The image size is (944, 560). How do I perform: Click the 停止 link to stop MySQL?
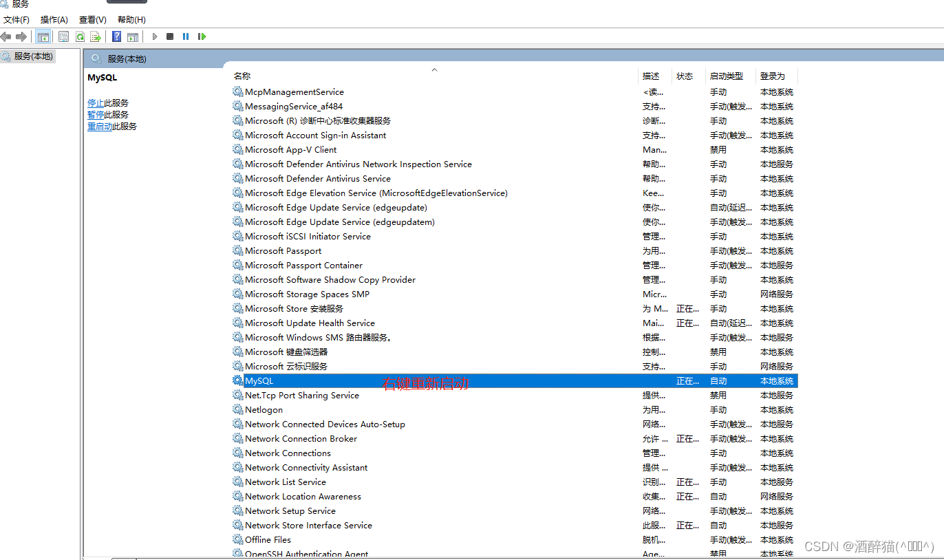tap(96, 103)
